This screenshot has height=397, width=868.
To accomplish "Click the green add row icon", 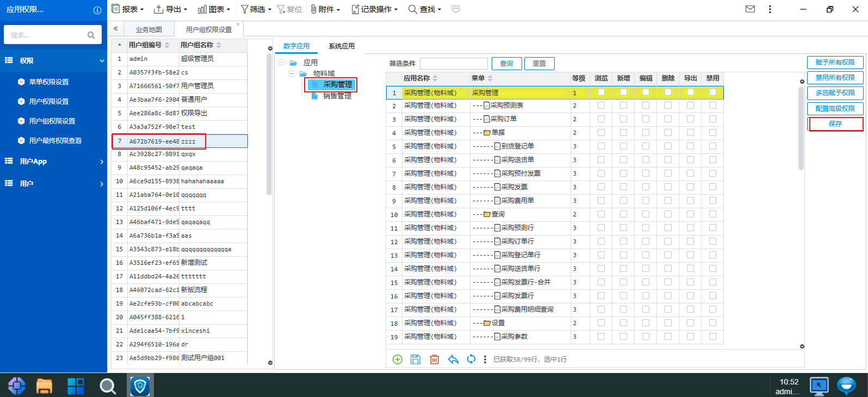I will 398,359.
